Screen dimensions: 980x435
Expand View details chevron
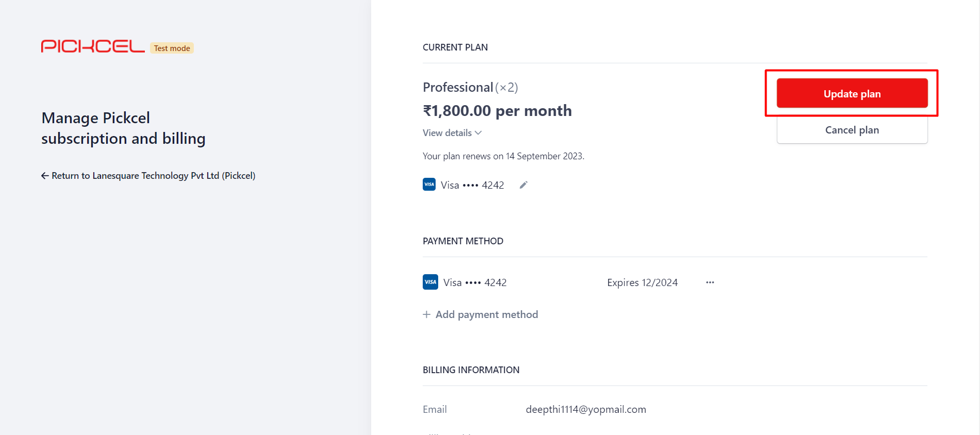tap(478, 133)
